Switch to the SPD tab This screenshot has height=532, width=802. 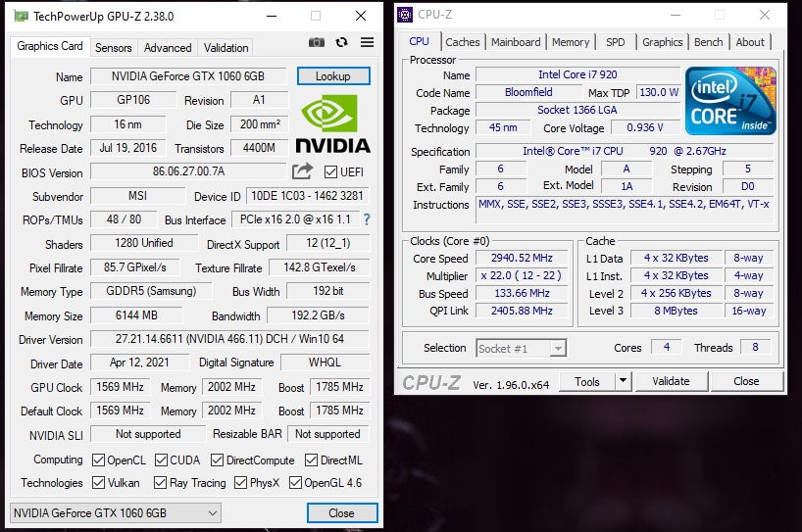click(616, 42)
